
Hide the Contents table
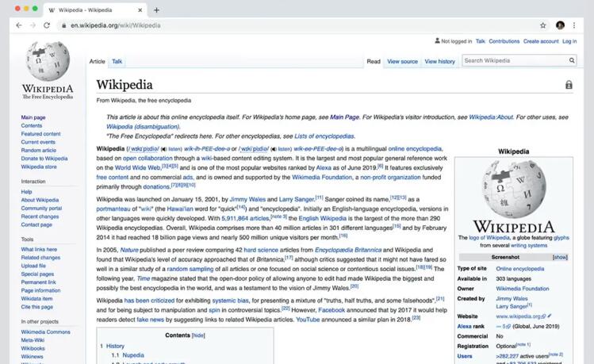[x=197, y=335]
